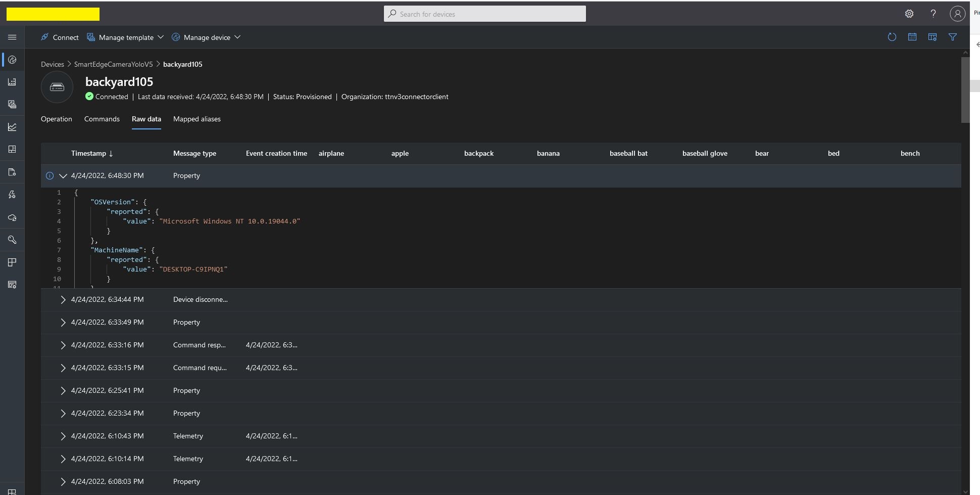The height and width of the screenshot is (495, 980).
Task: Open the filter icon at top right
Action: pyautogui.click(x=952, y=37)
